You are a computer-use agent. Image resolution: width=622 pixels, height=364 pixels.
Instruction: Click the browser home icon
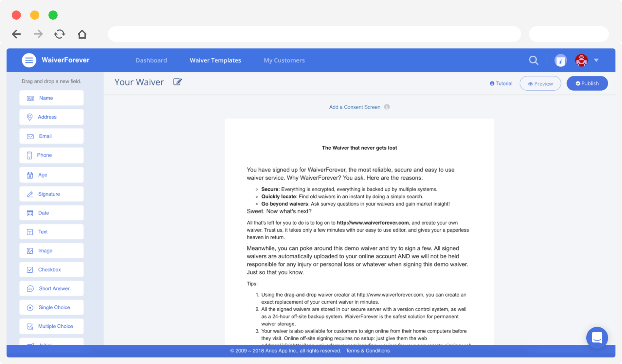(82, 34)
